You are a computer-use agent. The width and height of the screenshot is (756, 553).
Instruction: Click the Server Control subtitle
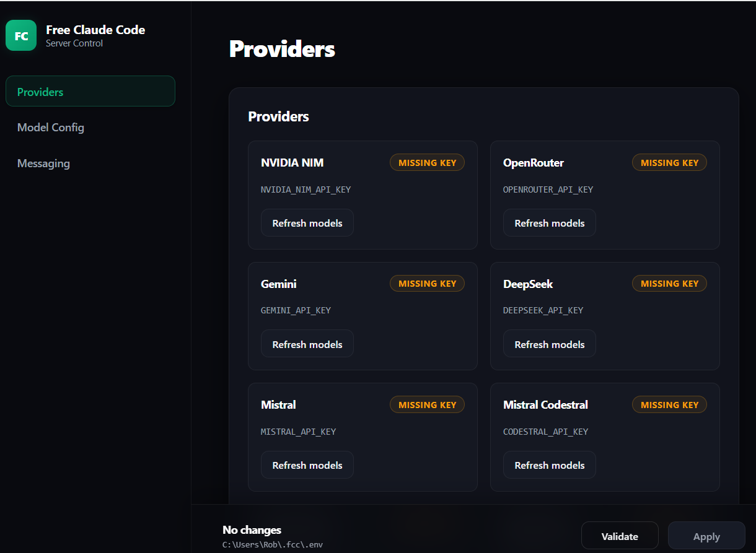[x=74, y=43]
